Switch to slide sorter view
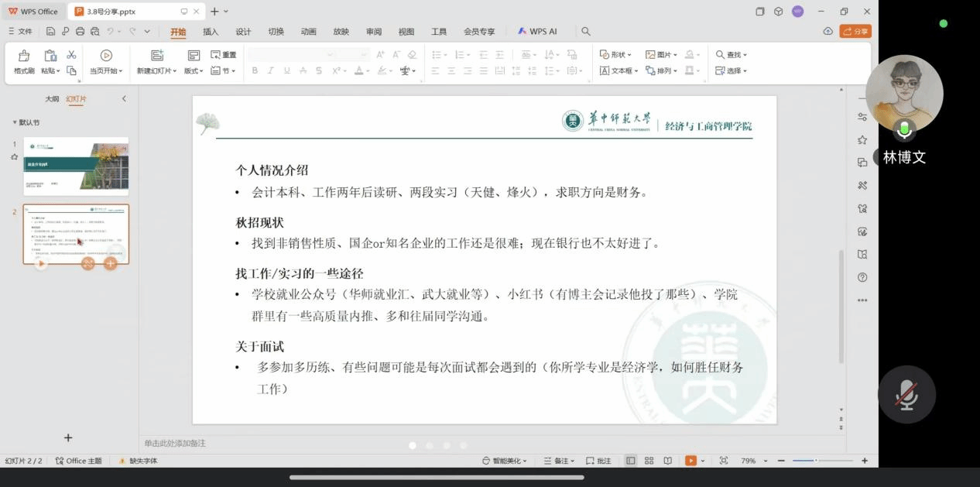 pos(649,461)
